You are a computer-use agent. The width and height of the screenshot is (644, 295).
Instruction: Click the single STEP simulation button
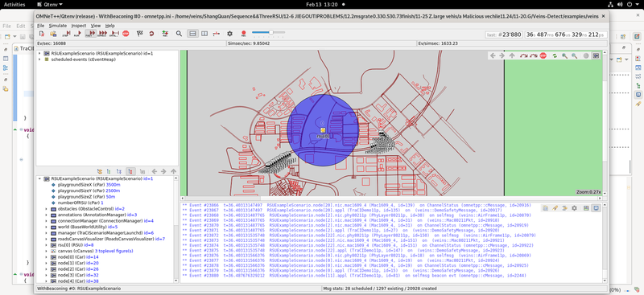pyautogui.click(x=66, y=34)
